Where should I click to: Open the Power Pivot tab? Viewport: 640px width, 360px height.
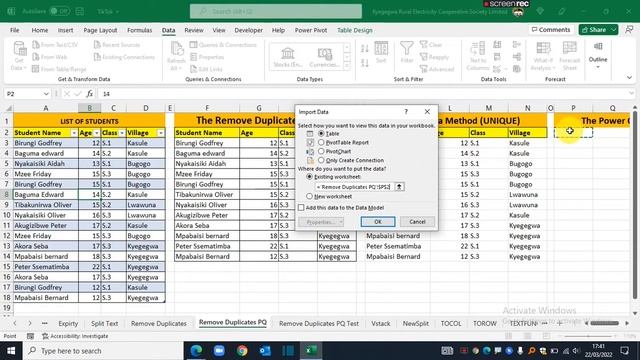(311, 30)
